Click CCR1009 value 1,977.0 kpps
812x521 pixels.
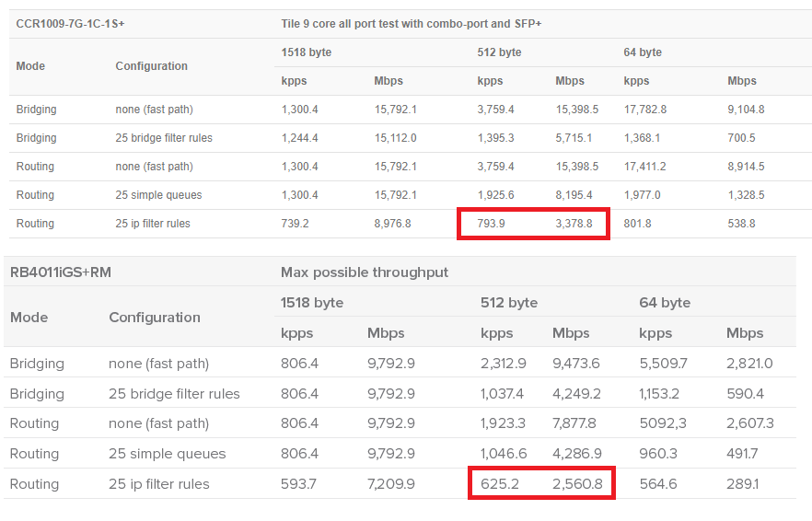pos(643,195)
